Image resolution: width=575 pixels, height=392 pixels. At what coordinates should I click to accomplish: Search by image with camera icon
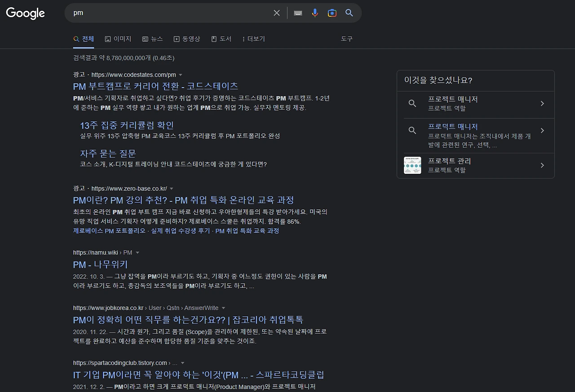[x=332, y=13]
